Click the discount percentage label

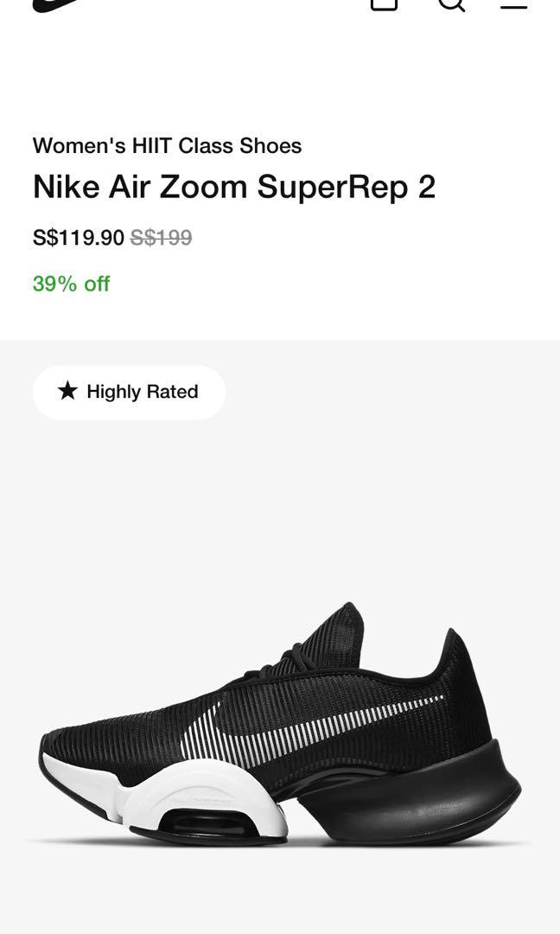pyautogui.click(x=71, y=283)
